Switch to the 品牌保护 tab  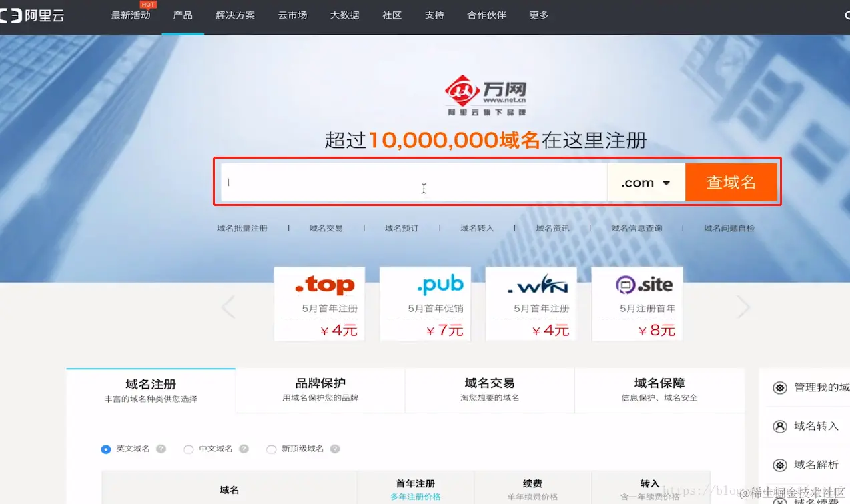320,391
